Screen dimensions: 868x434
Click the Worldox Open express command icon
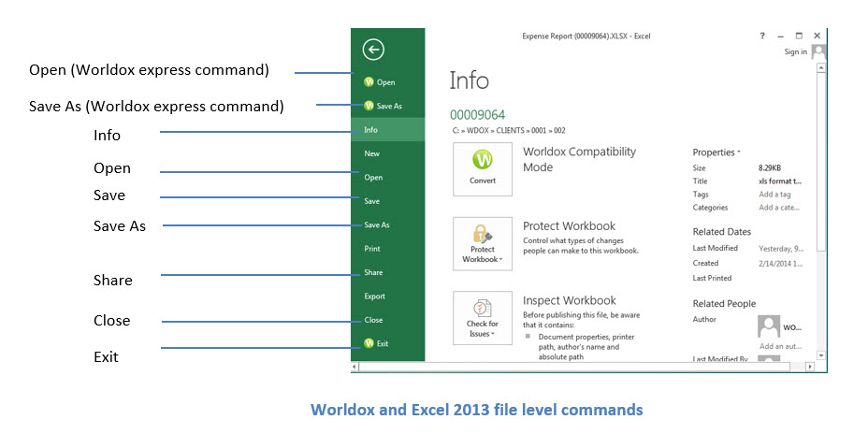click(369, 82)
